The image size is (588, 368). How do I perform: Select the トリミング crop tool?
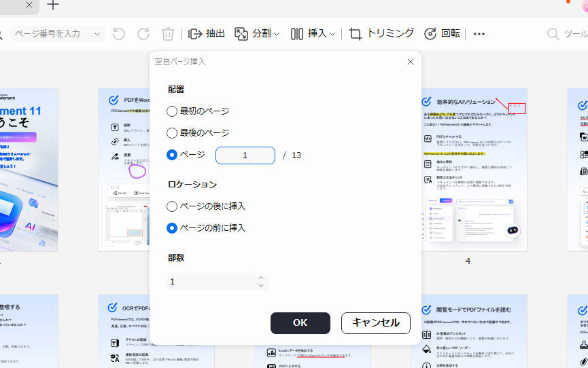coord(381,34)
